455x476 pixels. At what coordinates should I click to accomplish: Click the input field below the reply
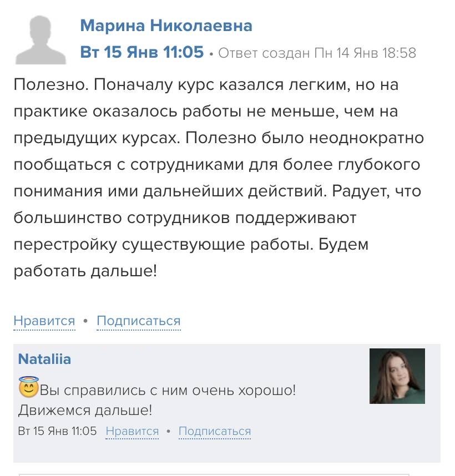214,473
